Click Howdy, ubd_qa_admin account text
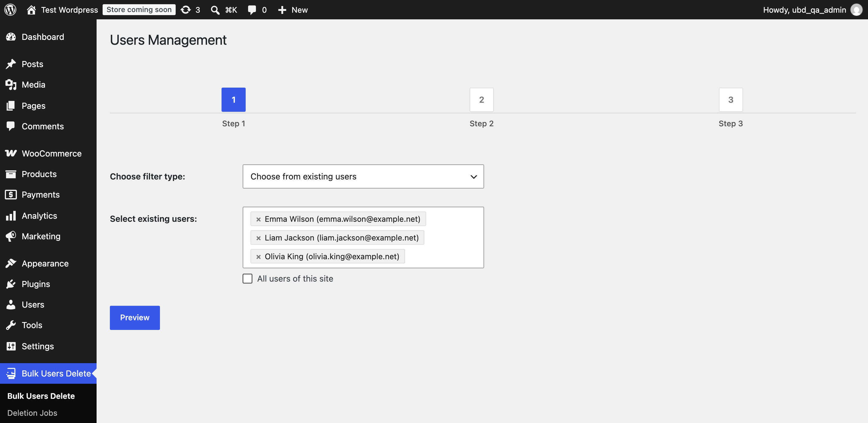This screenshot has width=868, height=423. (804, 10)
